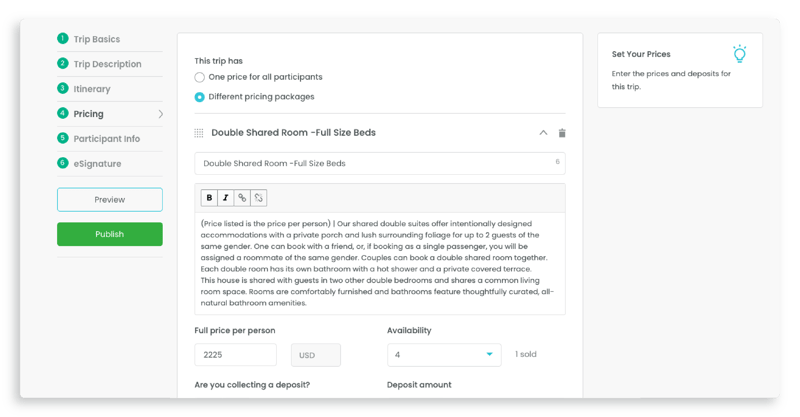The height and width of the screenshot is (417, 800).
Task: Apply bold formatting in description editor
Action: point(209,198)
